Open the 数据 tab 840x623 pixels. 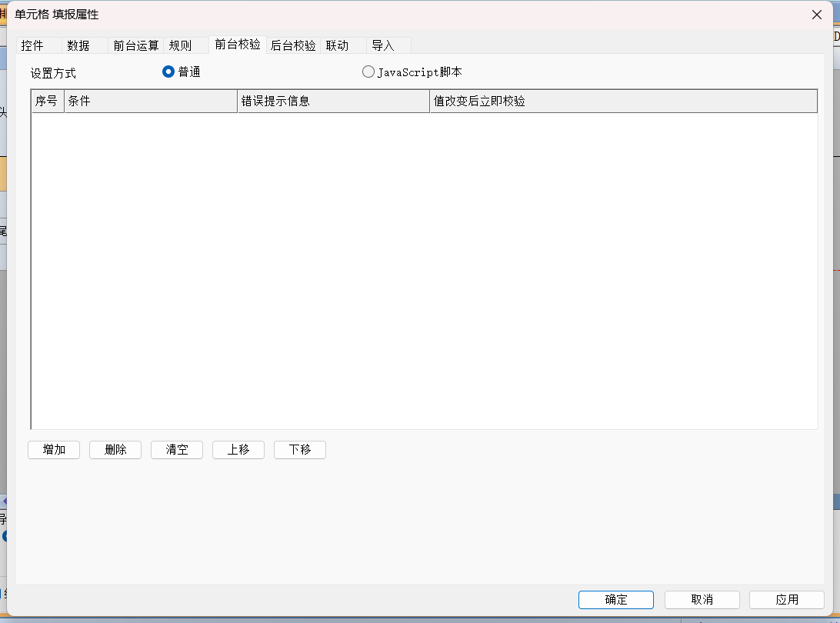[x=78, y=45]
